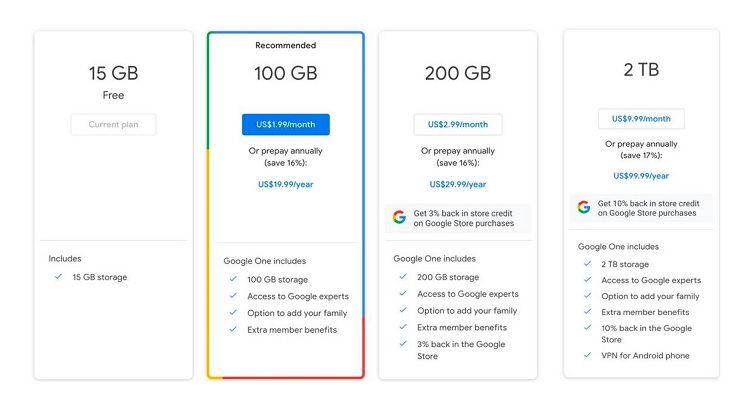Screen dimensions: 753x419
Task: Click the 10% back store credit banner
Action: (x=641, y=208)
